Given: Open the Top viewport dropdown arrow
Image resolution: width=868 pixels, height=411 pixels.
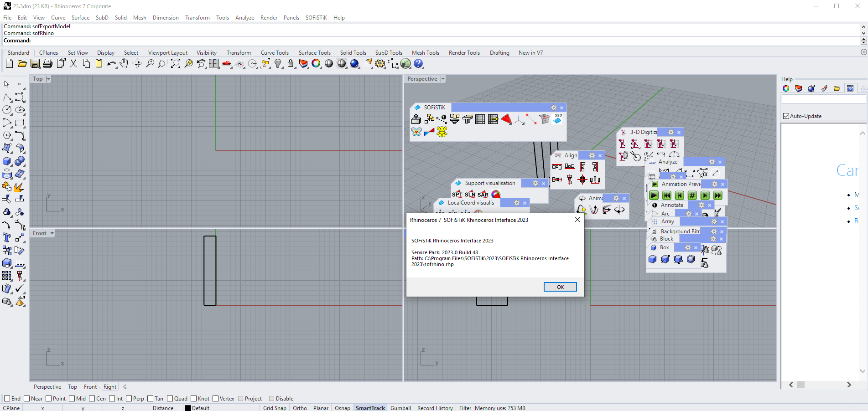Looking at the screenshot, I should [x=48, y=79].
